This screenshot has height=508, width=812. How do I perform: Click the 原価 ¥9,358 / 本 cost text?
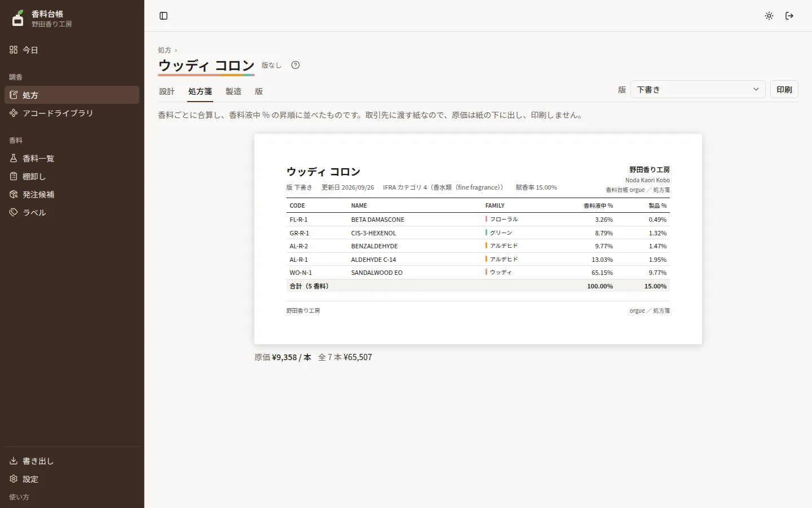(x=283, y=357)
